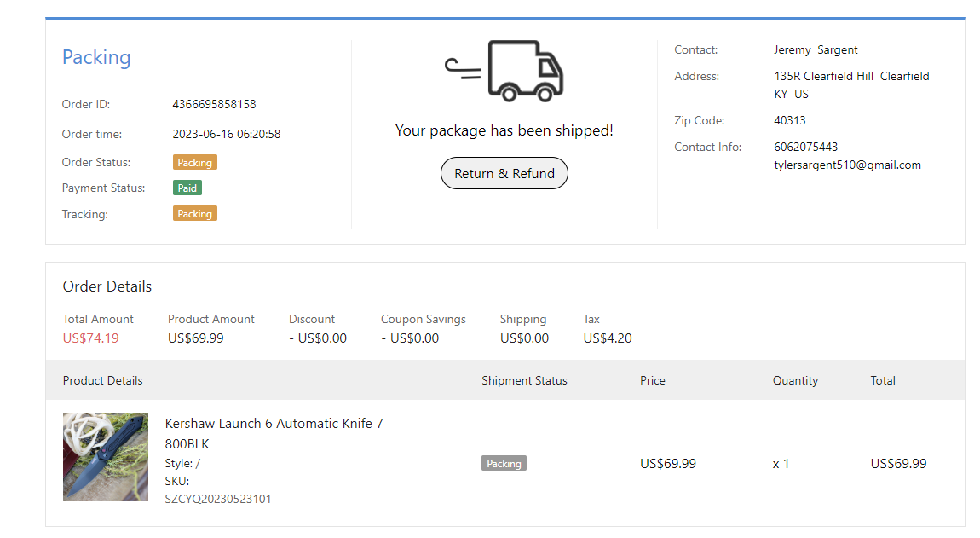The width and height of the screenshot is (980, 538).
Task: Click the order time 2023-06-16 06:20:58
Action: [x=226, y=134]
